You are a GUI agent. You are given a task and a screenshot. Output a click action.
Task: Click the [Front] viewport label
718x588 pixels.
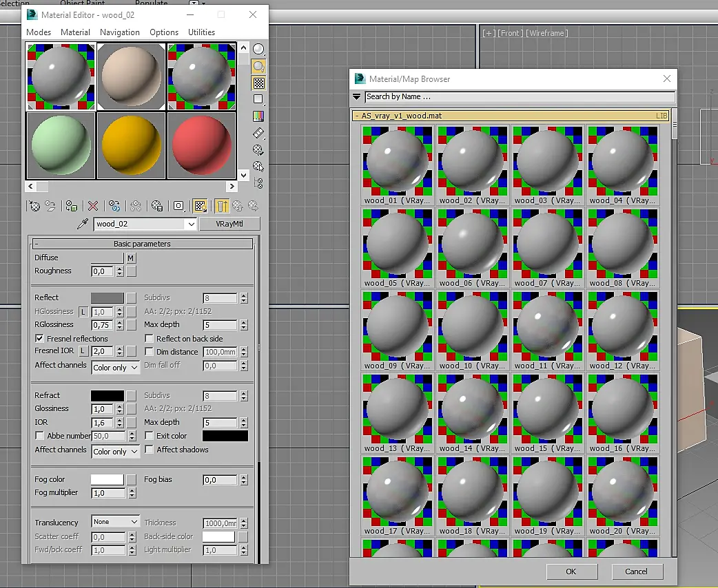(510, 33)
